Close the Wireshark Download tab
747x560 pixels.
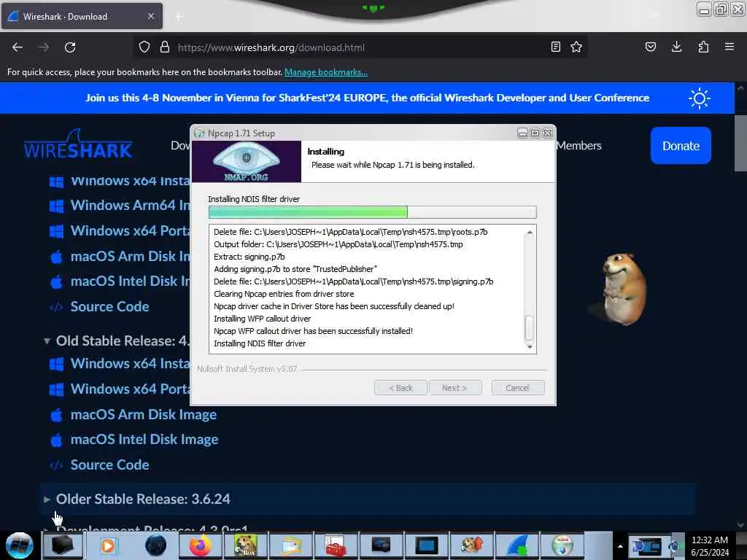coord(150,16)
